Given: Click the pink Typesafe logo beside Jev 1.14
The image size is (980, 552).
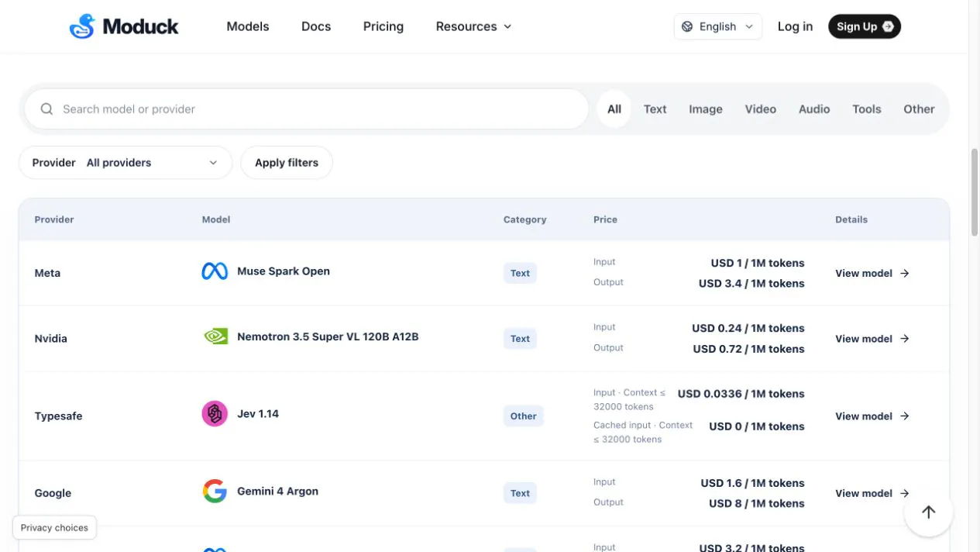Looking at the screenshot, I should tap(215, 414).
